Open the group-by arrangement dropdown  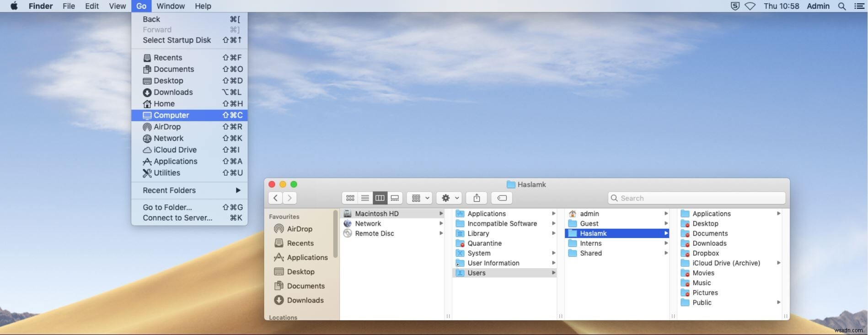point(419,198)
